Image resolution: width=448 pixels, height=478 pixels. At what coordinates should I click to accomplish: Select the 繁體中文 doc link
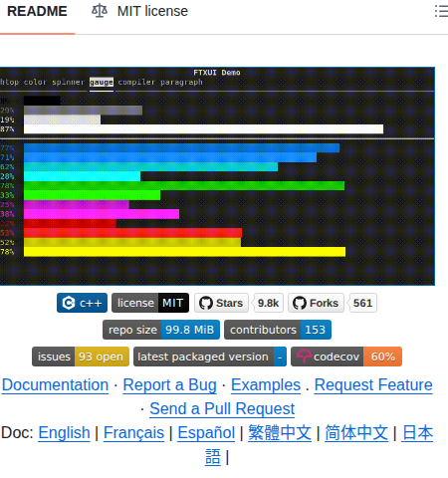(280, 432)
